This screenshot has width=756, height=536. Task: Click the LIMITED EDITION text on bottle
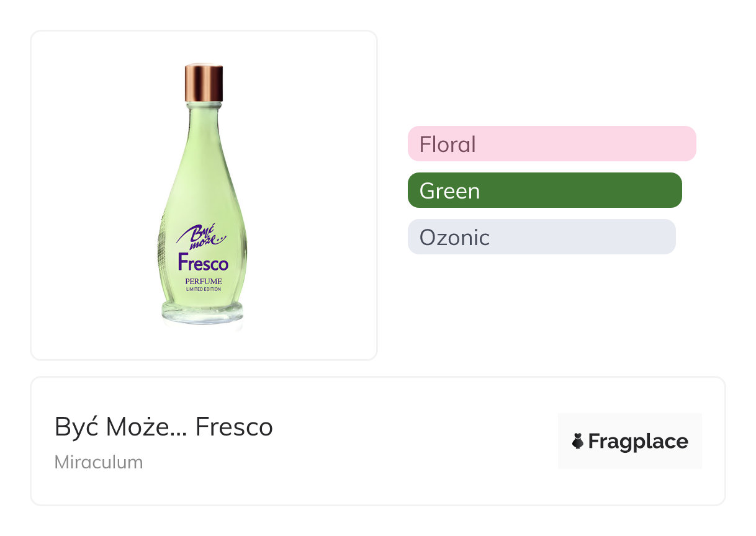tap(203, 290)
